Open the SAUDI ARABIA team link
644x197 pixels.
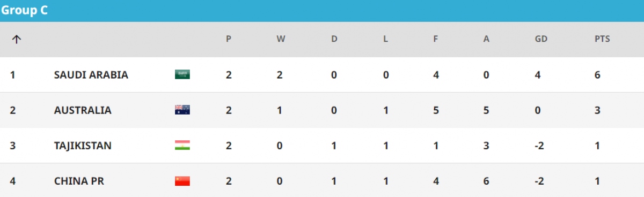coord(91,75)
